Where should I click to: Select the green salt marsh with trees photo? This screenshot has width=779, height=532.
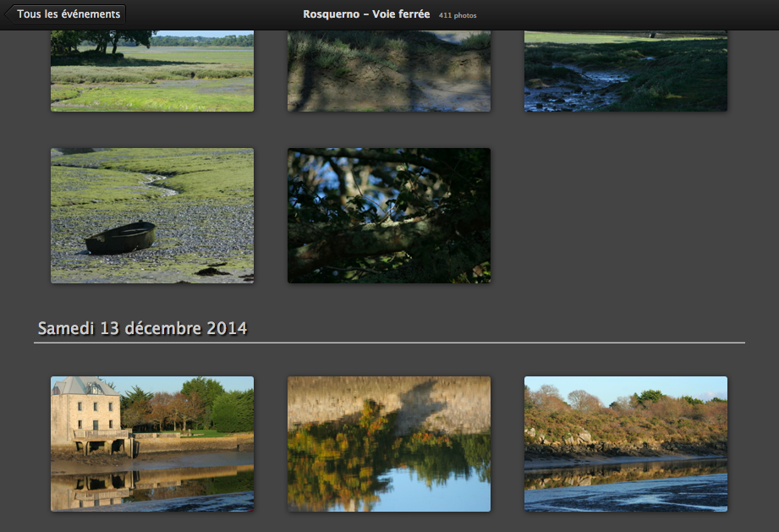152,70
